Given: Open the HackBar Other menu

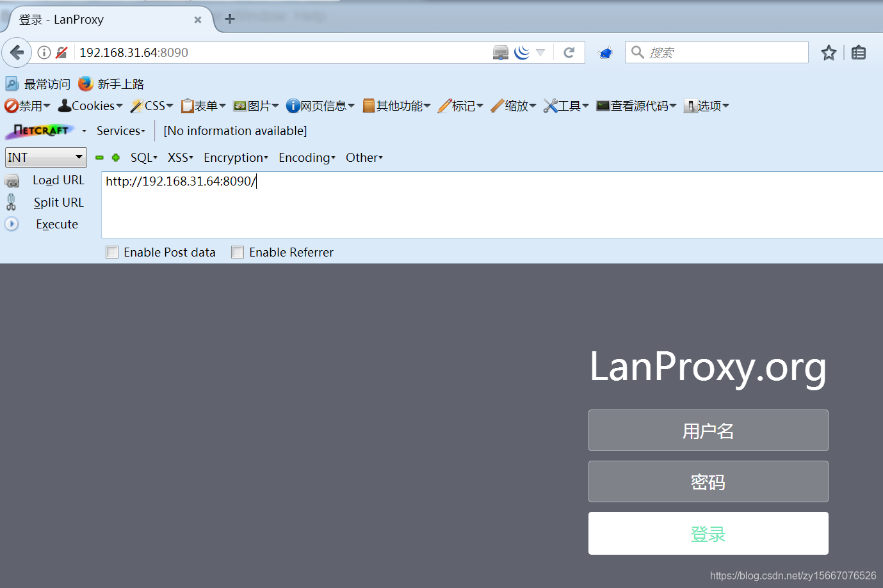Looking at the screenshot, I should tap(364, 157).
